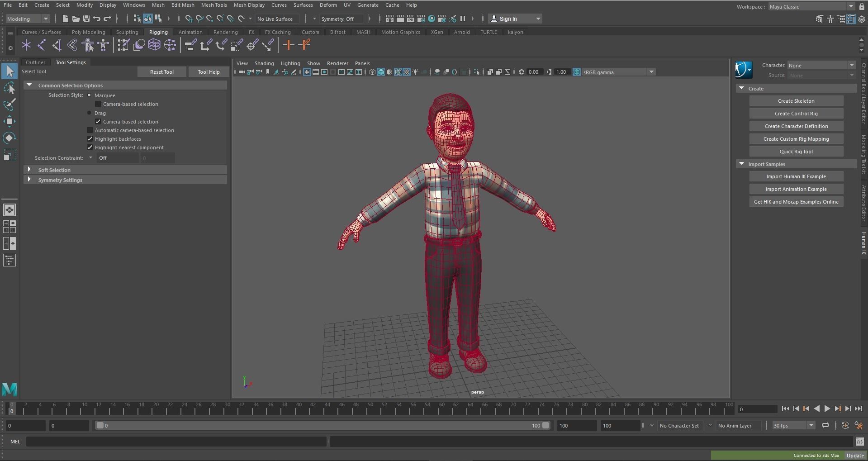Toggle viewport Use All Lights bulb icon
Screen dimensions: 868x461
415,72
